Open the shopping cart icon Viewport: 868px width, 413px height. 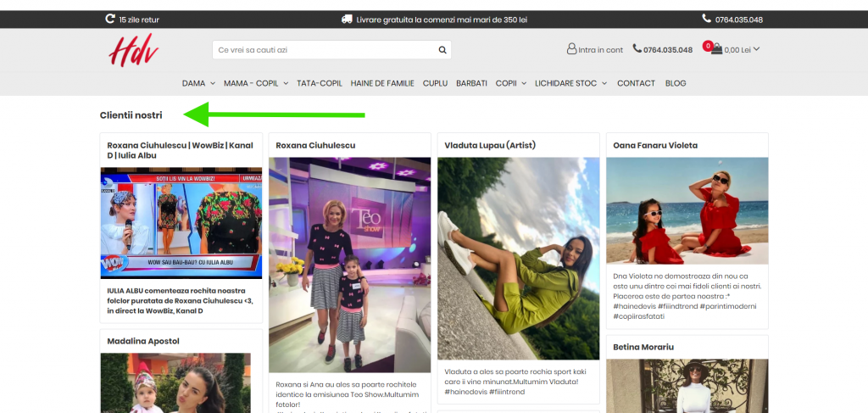point(716,49)
